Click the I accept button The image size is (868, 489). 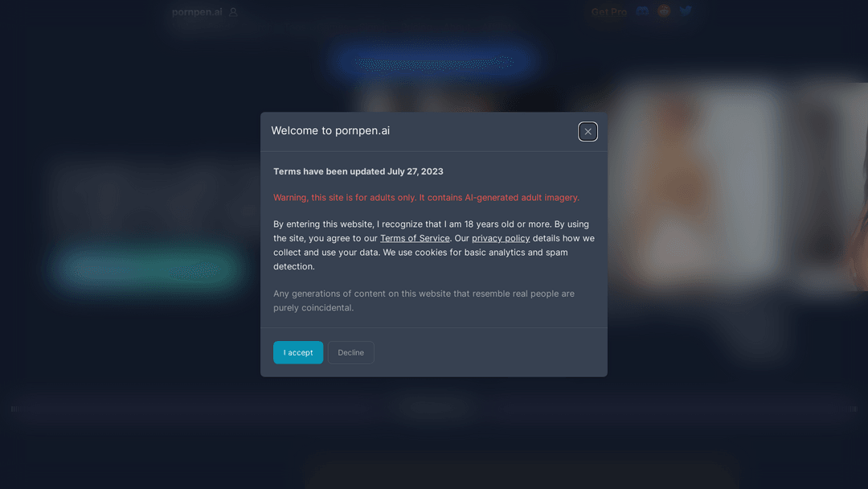(298, 352)
